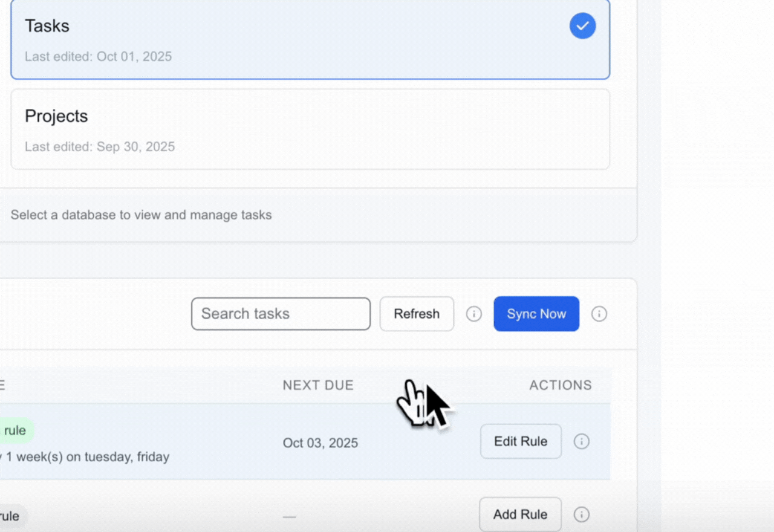Click inside the Search tasks field
This screenshot has height=532, width=774.
[x=281, y=314]
